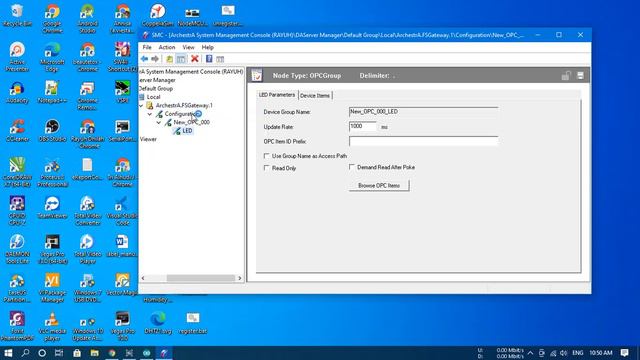The height and width of the screenshot is (360, 640).
Task: Select the New_OPC_000 tree node
Action: [191, 122]
